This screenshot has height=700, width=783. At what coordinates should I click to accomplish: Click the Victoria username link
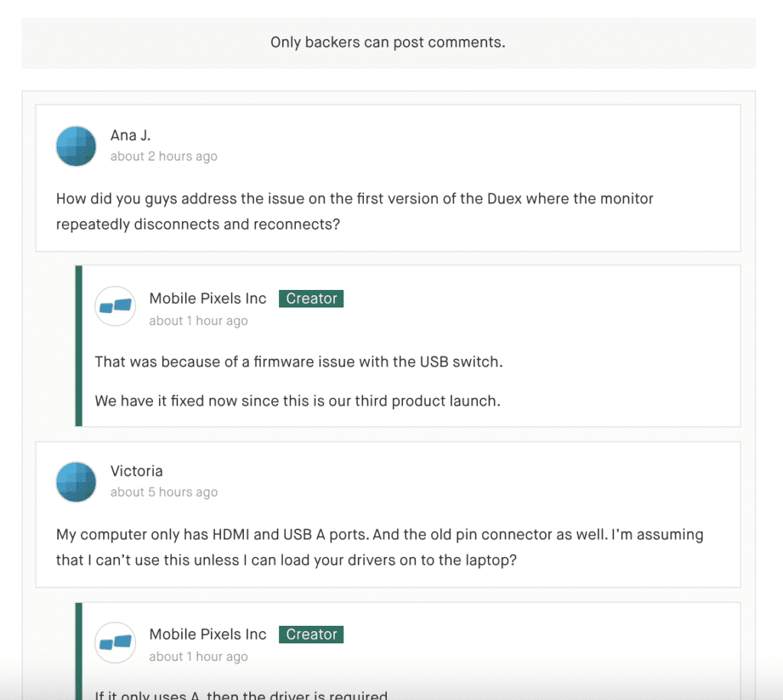[x=137, y=470]
